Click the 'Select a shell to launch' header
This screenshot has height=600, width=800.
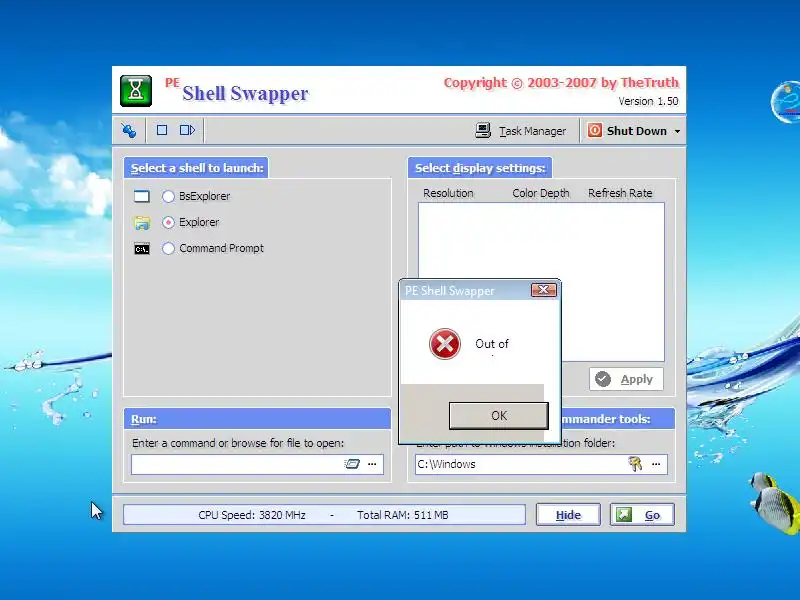pos(196,168)
